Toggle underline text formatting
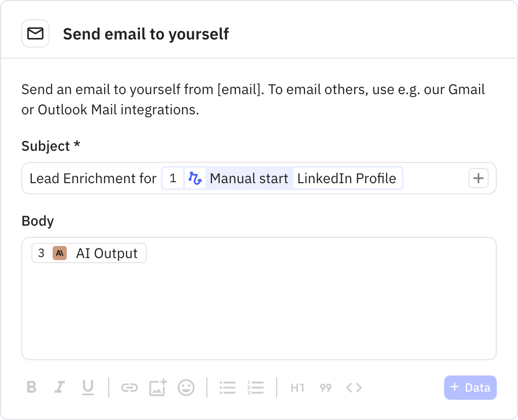The width and height of the screenshot is (518, 420). (88, 388)
